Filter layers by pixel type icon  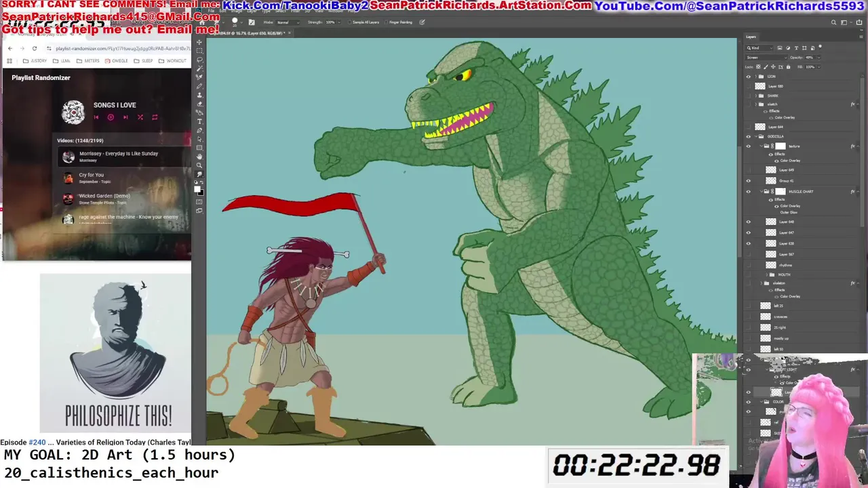click(x=780, y=48)
